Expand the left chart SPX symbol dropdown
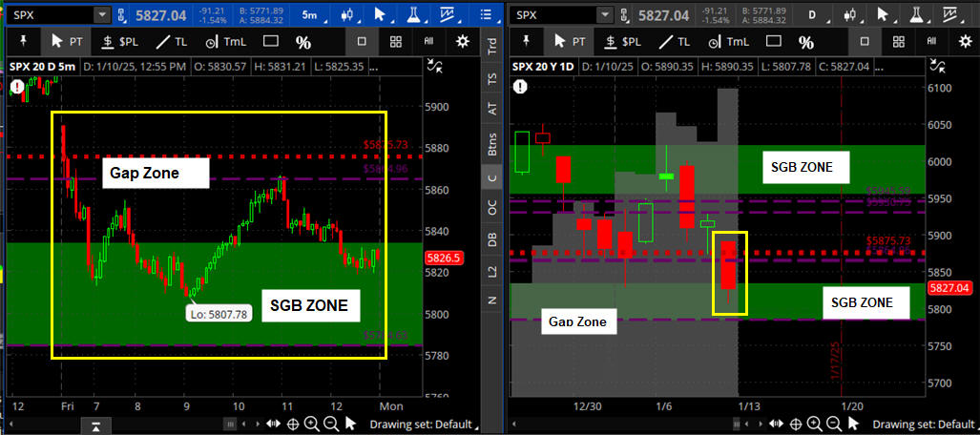 [x=102, y=14]
